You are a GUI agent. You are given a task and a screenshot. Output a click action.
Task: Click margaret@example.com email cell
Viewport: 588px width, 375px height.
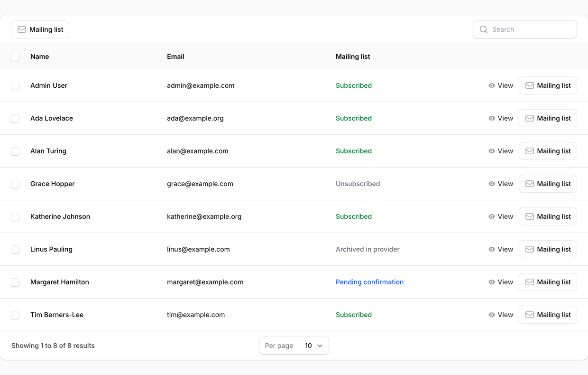[205, 282]
